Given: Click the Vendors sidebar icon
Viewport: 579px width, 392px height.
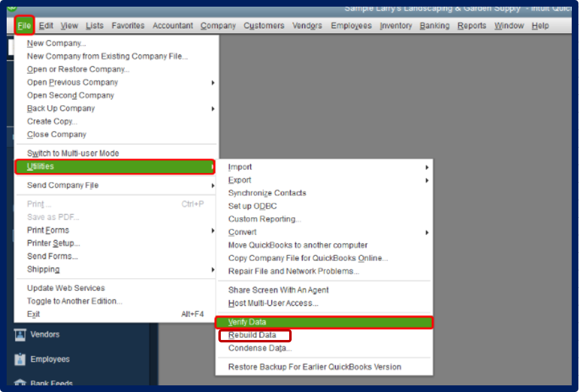Looking at the screenshot, I should (x=20, y=335).
